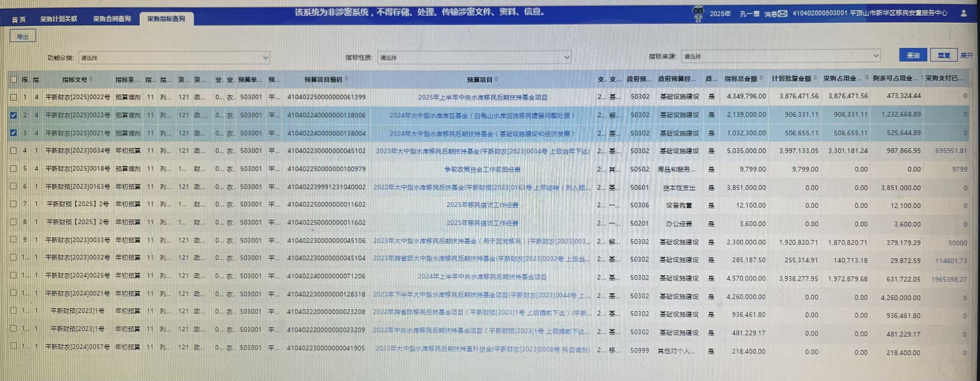Open the 功能分类 dropdown

[x=174, y=58]
